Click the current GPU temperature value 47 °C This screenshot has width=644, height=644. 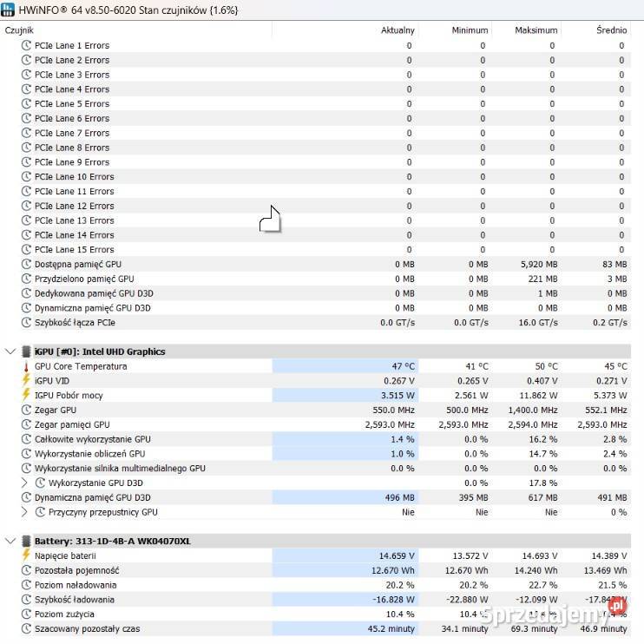pos(403,366)
